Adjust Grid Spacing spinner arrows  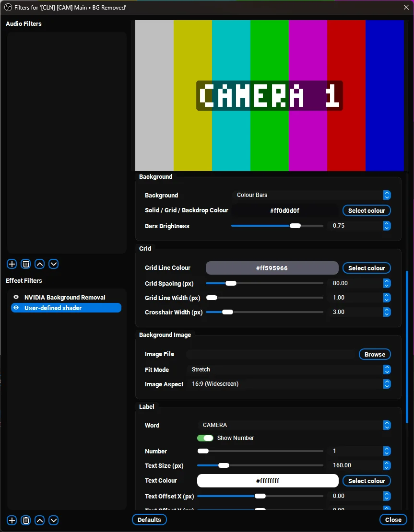[387, 283]
